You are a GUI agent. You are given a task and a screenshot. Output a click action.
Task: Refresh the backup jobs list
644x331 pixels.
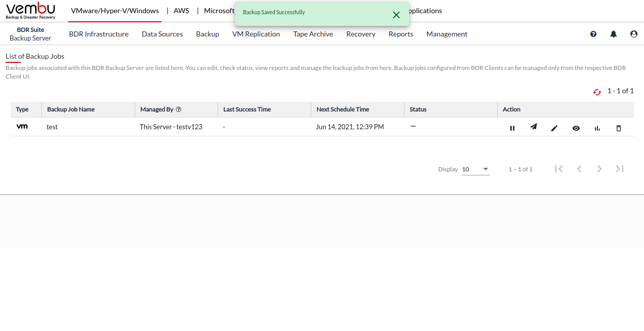tap(597, 92)
